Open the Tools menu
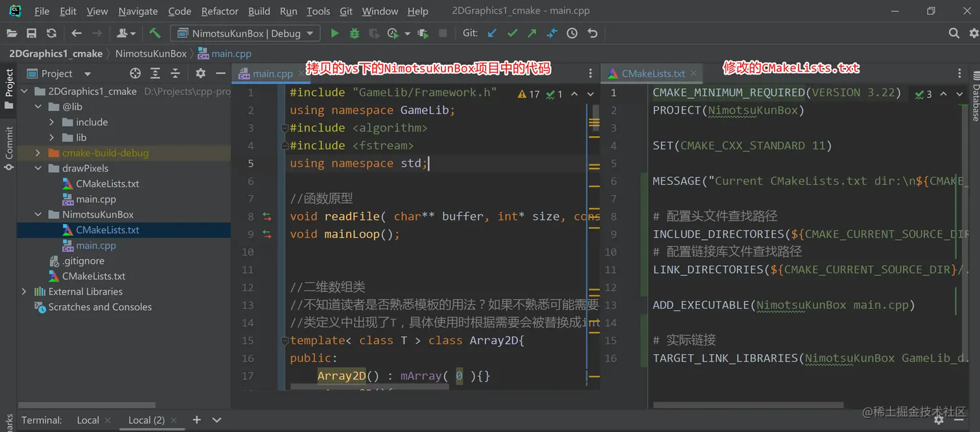This screenshot has width=980, height=432. point(318,11)
